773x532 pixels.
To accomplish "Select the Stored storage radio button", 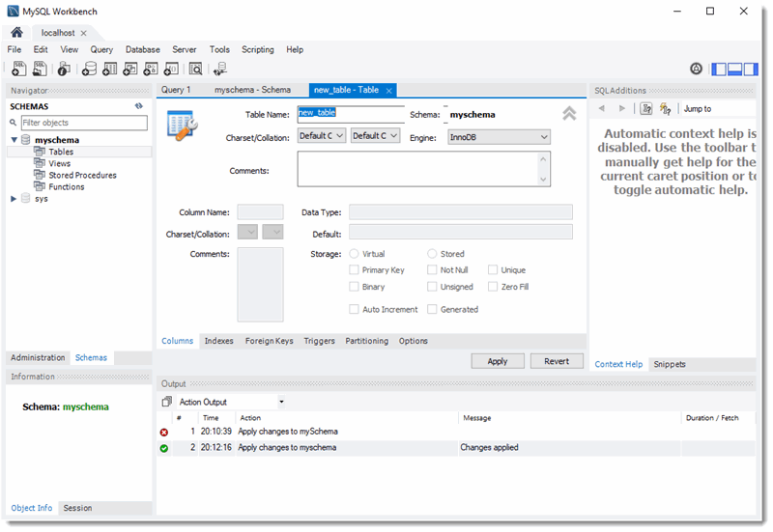I will click(432, 254).
